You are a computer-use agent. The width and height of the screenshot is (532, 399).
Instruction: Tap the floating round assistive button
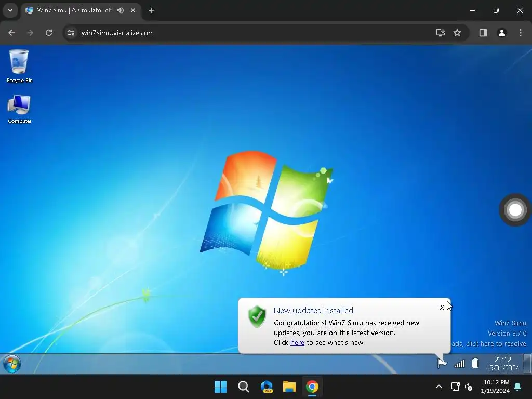click(515, 210)
